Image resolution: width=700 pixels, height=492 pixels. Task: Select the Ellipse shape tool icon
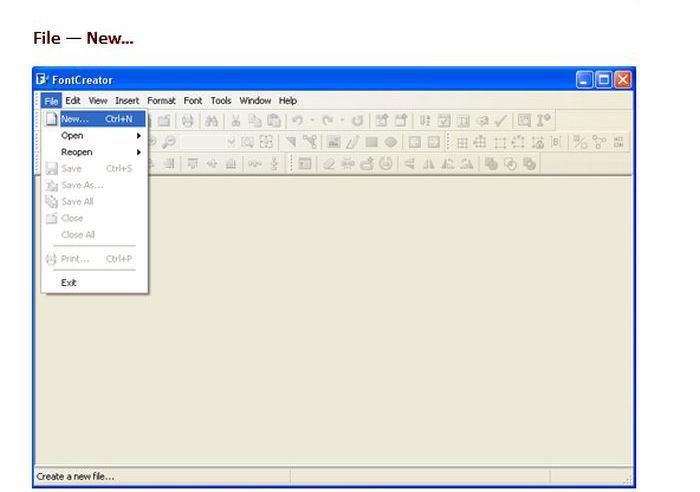tap(390, 142)
